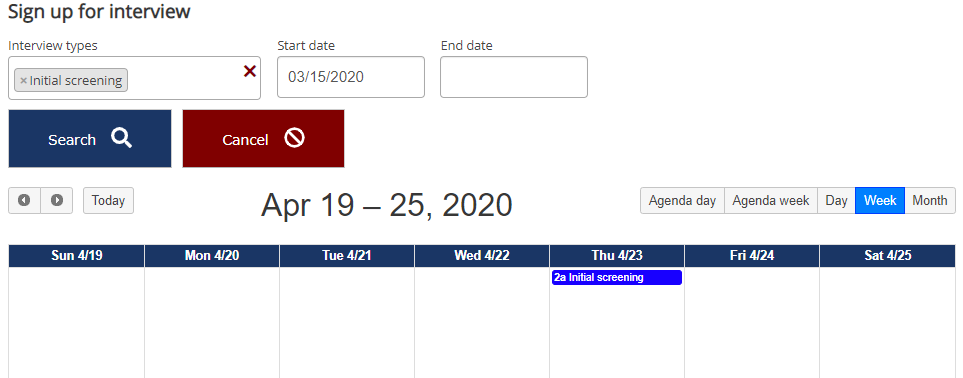
Task: Open the Interview types selection box
Action: (135, 78)
